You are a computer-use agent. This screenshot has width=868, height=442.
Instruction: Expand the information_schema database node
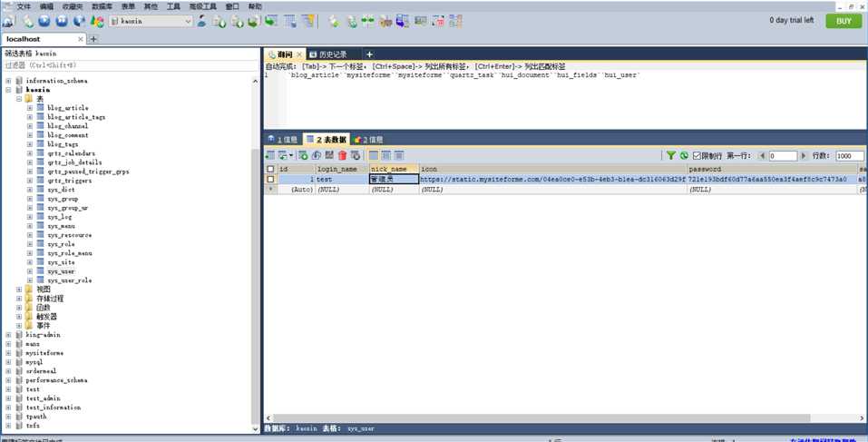click(8, 80)
